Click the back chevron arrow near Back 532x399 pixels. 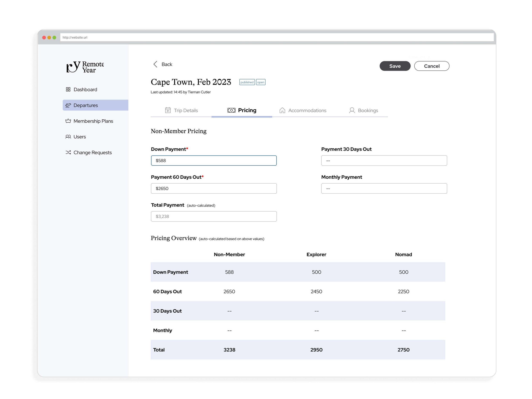tap(155, 64)
